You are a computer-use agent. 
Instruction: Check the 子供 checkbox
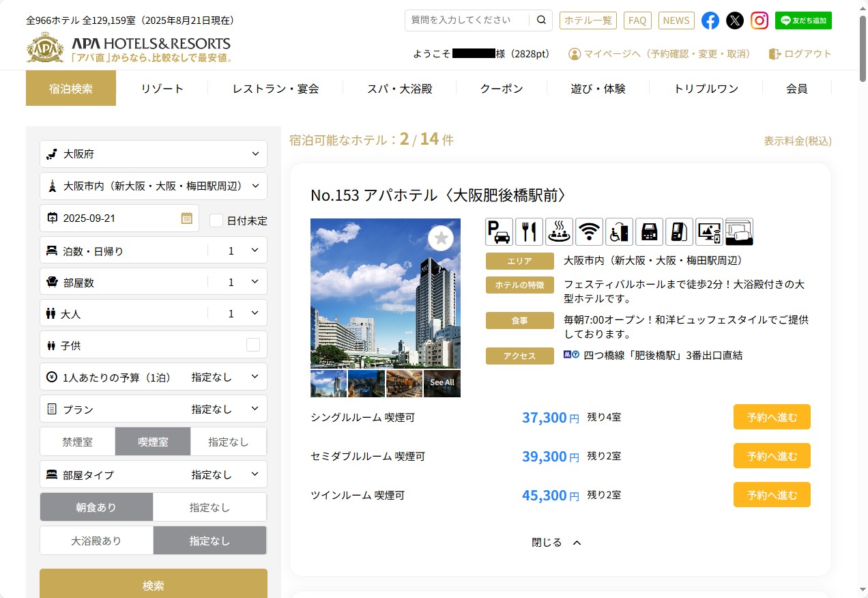pos(253,345)
